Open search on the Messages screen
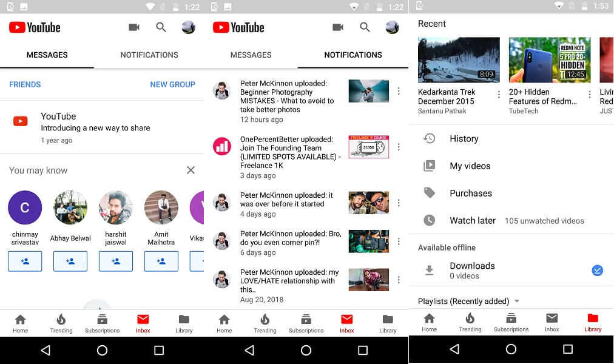 click(x=161, y=27)
